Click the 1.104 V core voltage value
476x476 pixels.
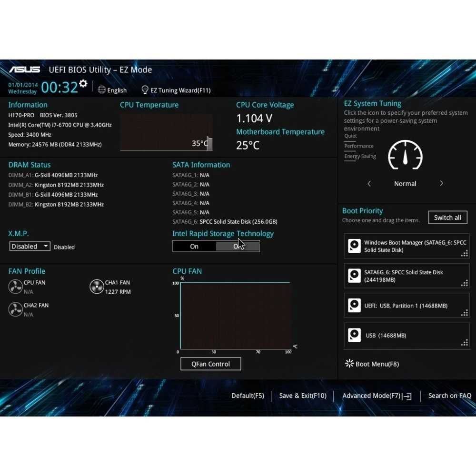click(254, 119)
